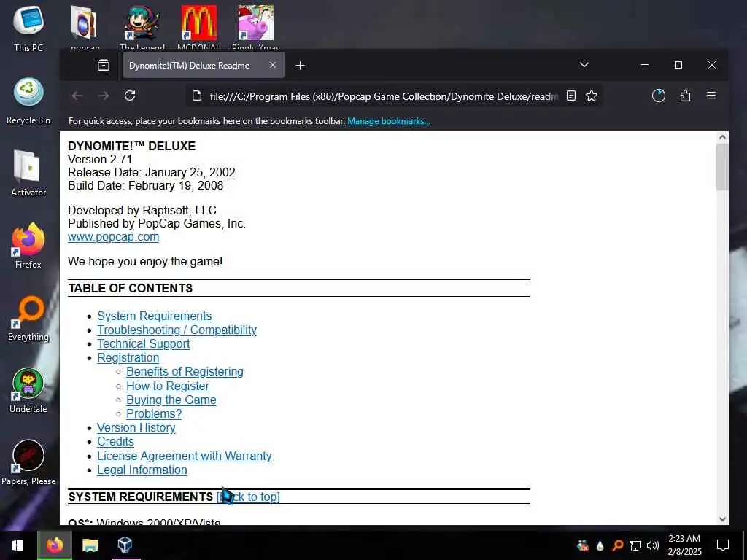Open Firefox View icon left of tab
This screenshot has width=747, height=560.
pyautogui.click(x=104, y=65)
